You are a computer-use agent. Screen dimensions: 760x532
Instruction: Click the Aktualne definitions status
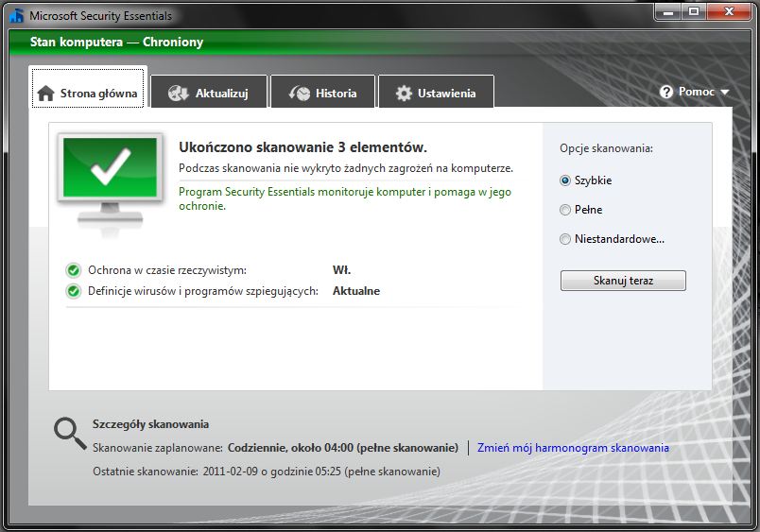356,291
